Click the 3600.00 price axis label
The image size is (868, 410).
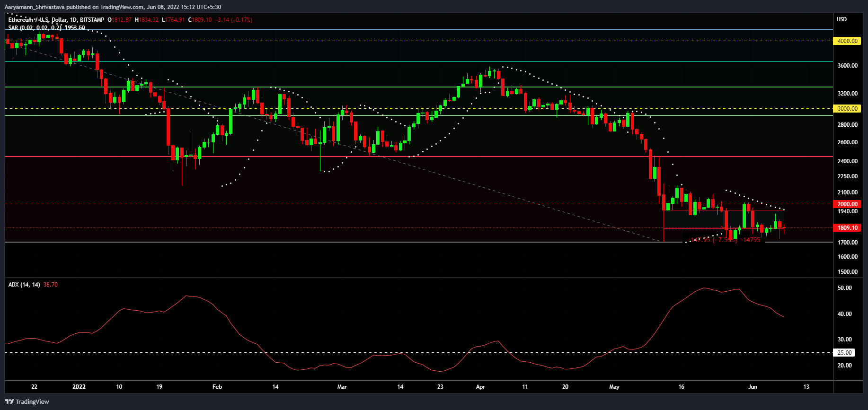847,66
